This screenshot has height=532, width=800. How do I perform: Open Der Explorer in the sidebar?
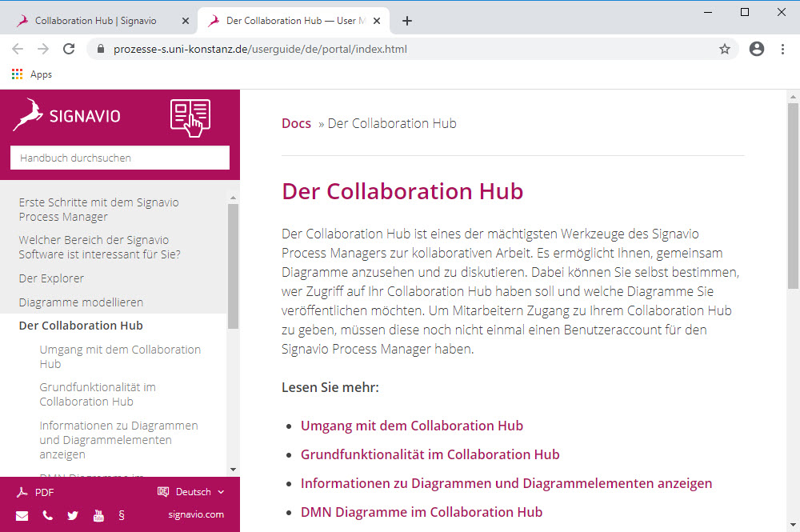pyautogui.click(x=51, y=278)
